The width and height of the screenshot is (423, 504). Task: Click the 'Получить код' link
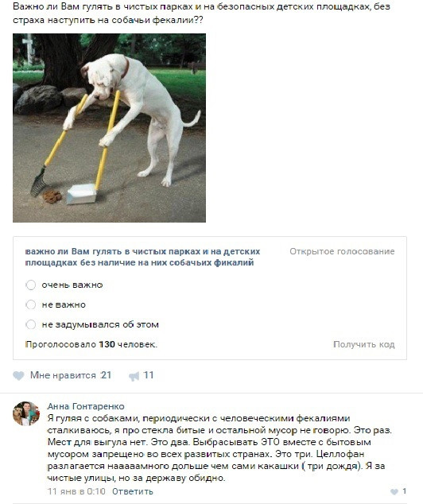pos(364,344)
